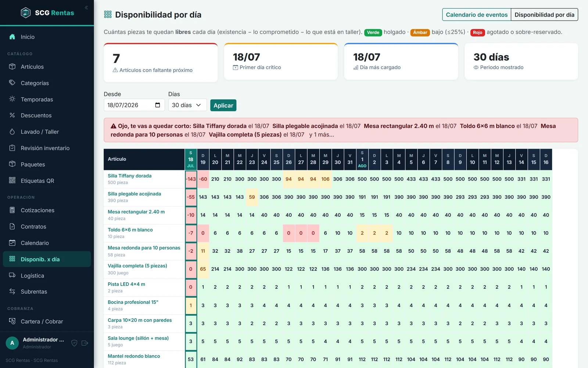Open Contratos document icon
The width and height of the screenshot is (588, 368).
point(12,226)
